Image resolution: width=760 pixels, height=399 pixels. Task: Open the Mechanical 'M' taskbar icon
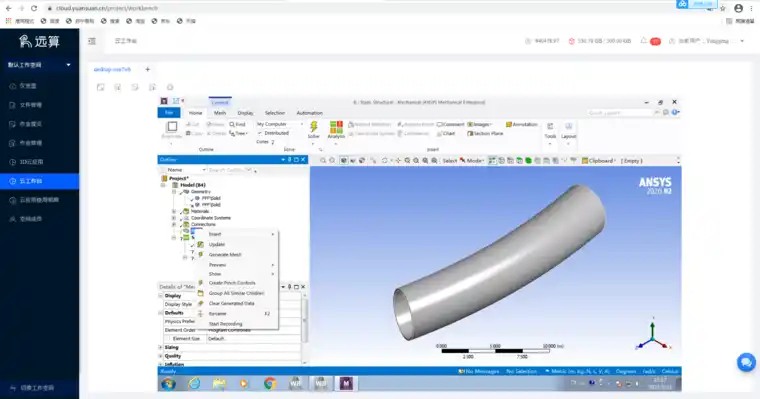pos(346,383)
